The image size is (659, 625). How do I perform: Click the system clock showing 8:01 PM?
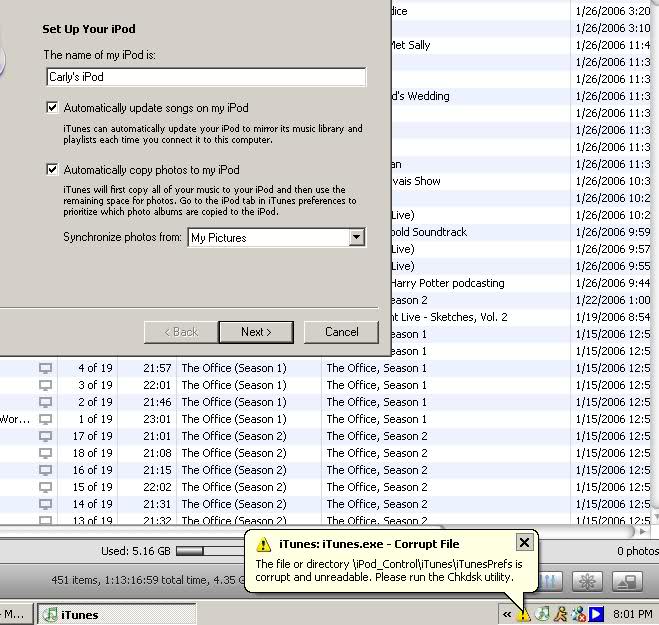click(632, 614)
